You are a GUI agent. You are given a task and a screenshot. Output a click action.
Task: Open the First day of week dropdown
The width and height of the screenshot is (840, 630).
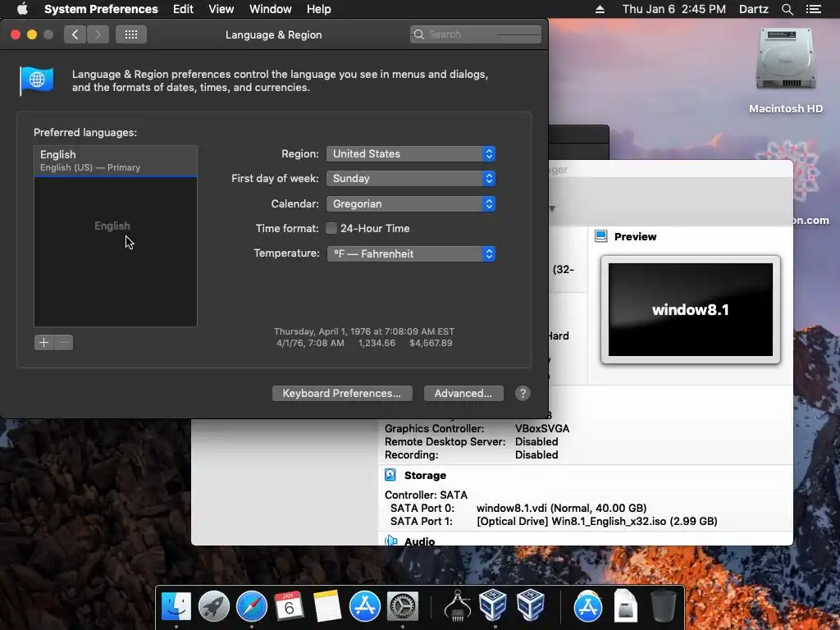(411, 178)
